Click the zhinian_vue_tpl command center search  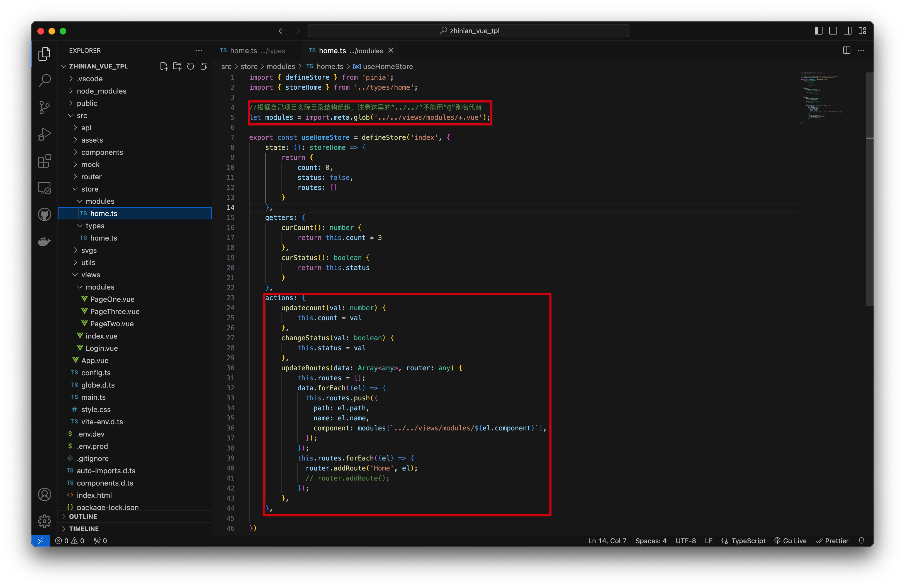coord(468,31)
